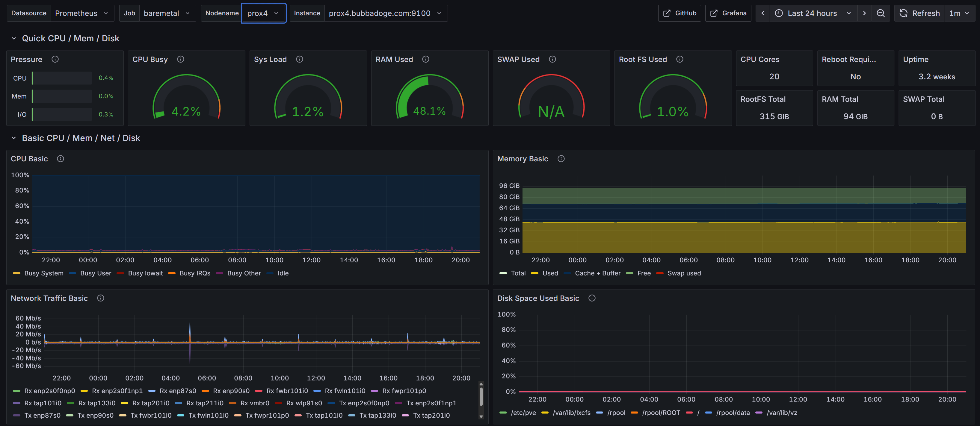Screen dimensions: 980x426
Task: Toggle Swap used series in Memory legend
Action: pyautogui.click(x=684, y=273)
